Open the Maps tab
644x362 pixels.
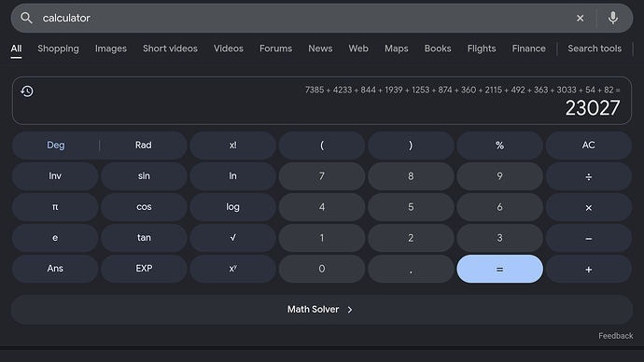397,49
